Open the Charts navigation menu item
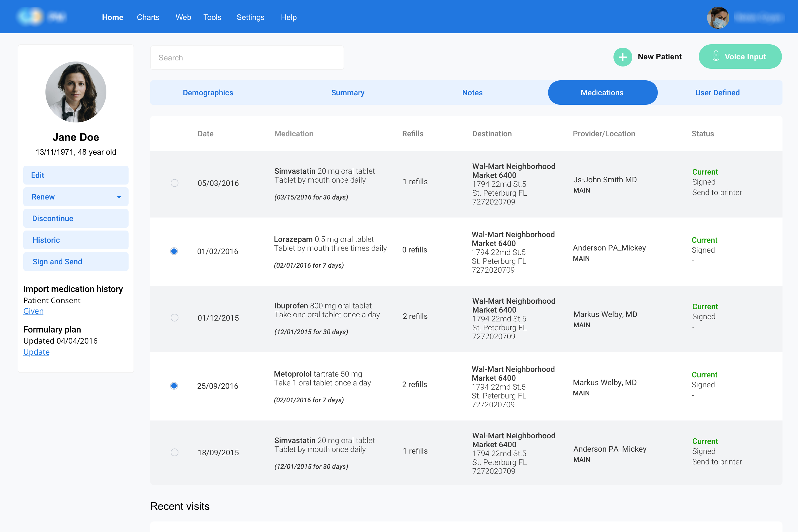Screen dimensions: 798x532 pos(149,17)
